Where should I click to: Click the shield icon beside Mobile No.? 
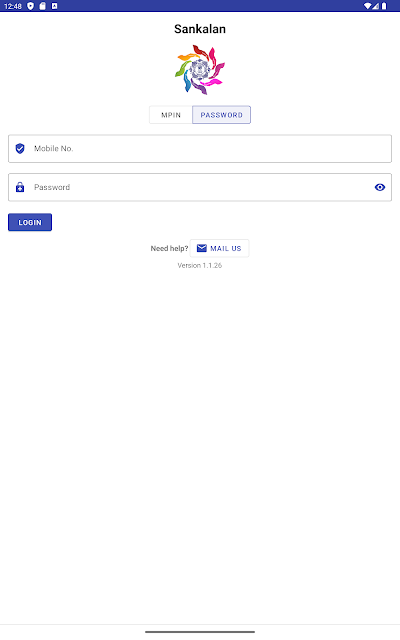click(20, 149)
